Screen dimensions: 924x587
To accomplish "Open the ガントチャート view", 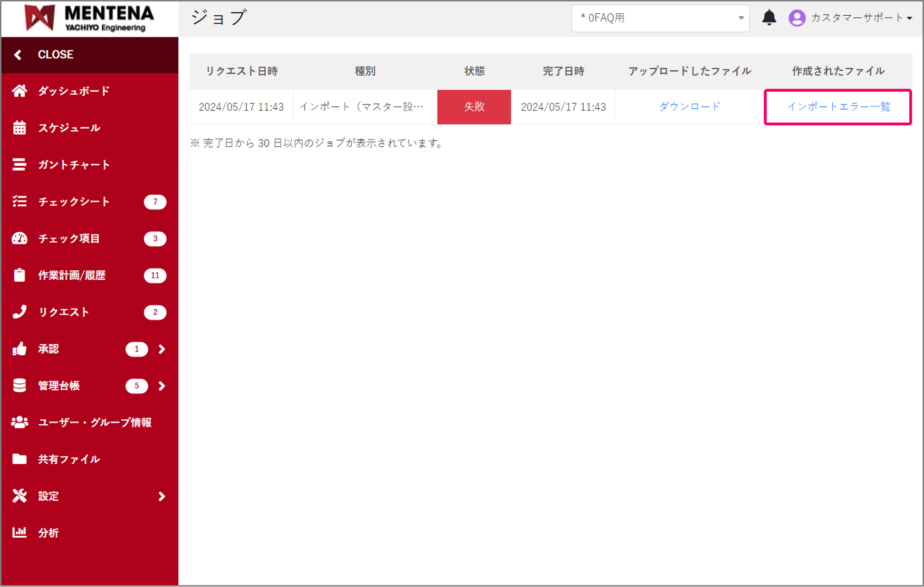I will pos(19,164).
